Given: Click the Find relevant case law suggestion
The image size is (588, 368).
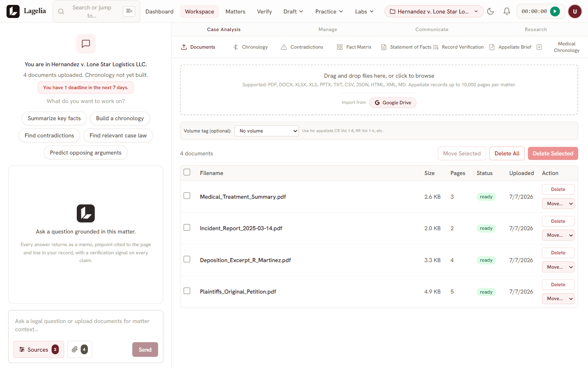Looking at the screenshot, I should tap(118, 136).
